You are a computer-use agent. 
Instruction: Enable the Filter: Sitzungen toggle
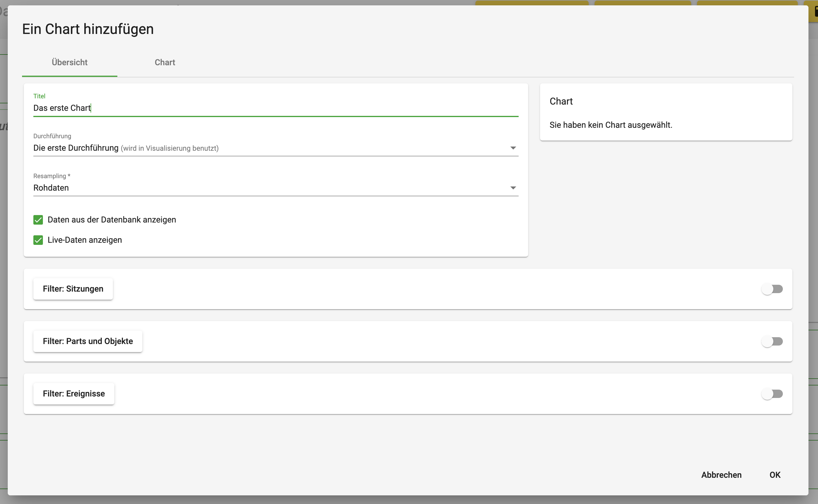772,289
